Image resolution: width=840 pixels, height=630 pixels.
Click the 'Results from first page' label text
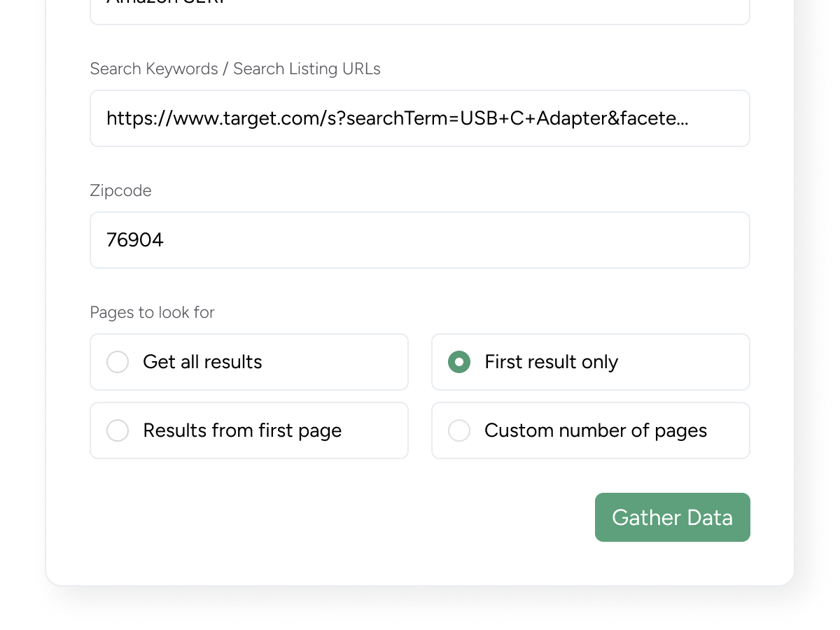pos(242,430)
